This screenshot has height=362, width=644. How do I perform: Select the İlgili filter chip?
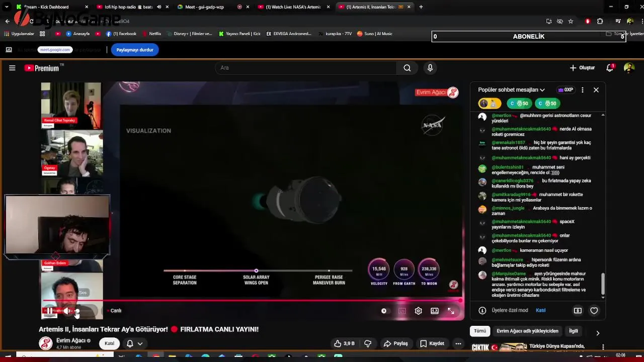pyautogui.click(x=574, y=331)
